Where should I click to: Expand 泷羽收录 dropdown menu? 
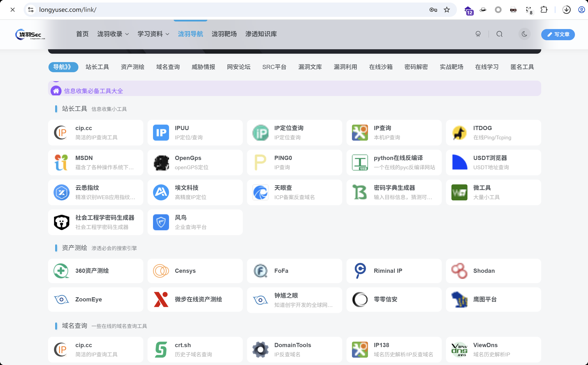[x=113, y=34]
